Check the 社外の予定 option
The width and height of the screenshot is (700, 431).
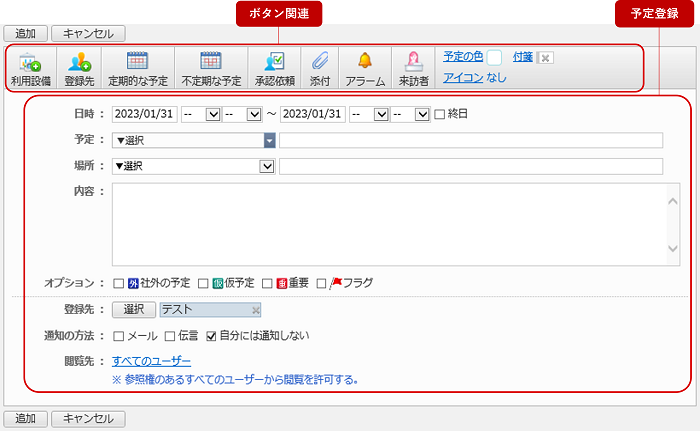(x=118, y=284)
